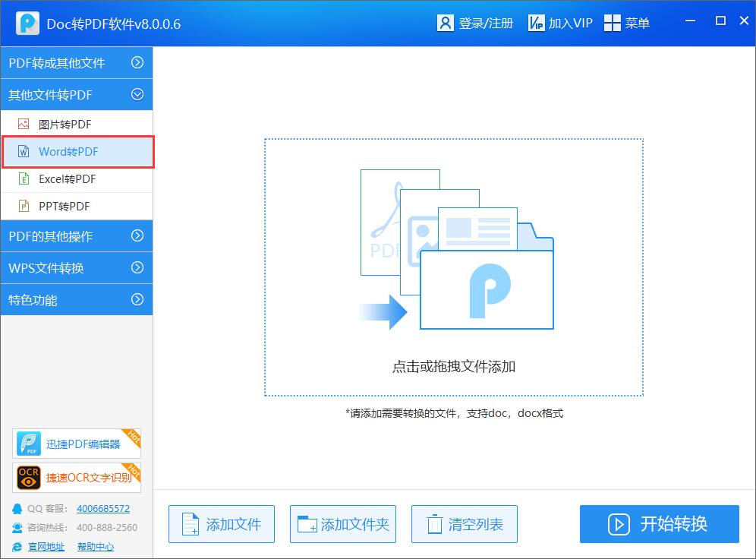
Task: Expand the PDF转成其他文件 section
Action: pyautogui.click(x=76, y=62)
